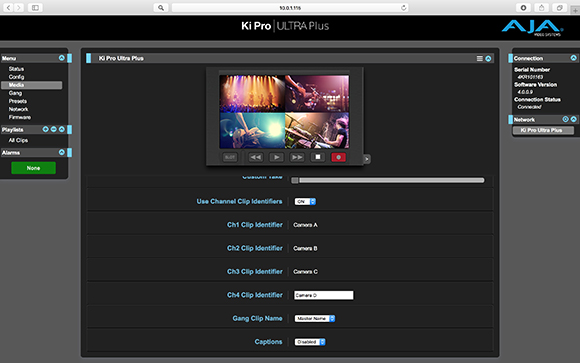Viewport: 580px width, 363px height.
Task: Open the Ki Pro Ultra Plus panel list icon
Action: 480,58
